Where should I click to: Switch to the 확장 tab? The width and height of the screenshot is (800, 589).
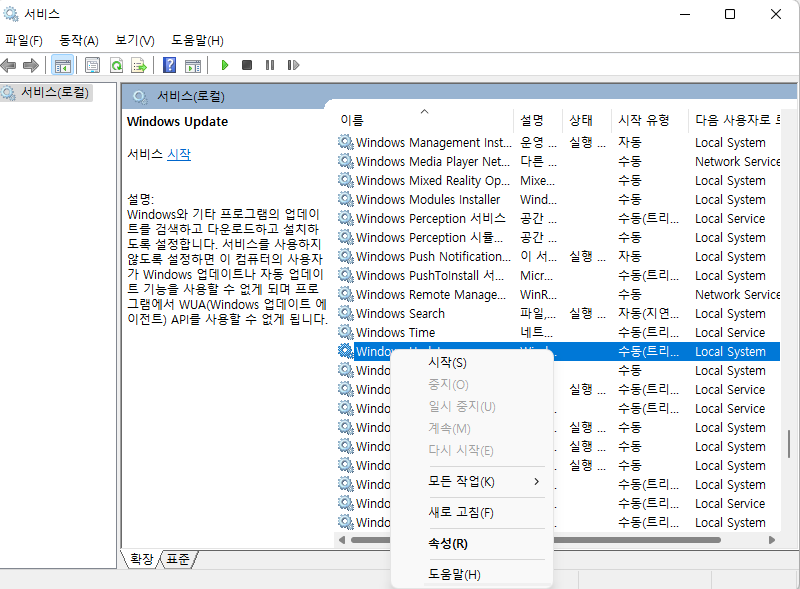pos(141,559)
